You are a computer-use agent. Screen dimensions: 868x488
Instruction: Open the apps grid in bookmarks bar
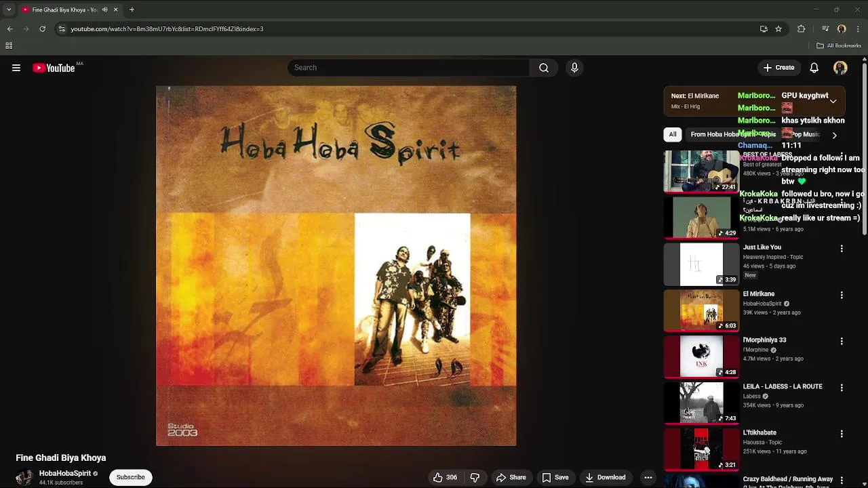coord(9,45)
